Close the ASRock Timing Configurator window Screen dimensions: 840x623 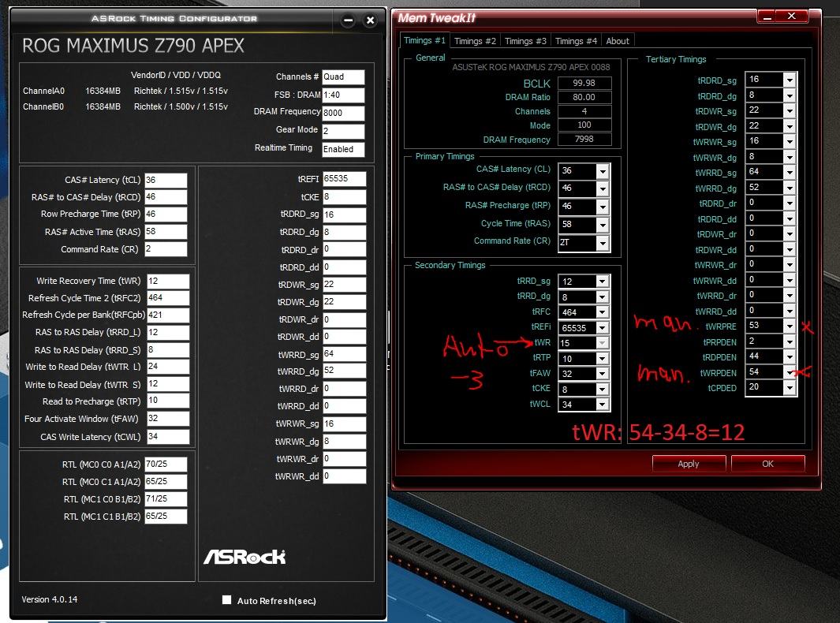pyautogui.click(x=370, y=21)
